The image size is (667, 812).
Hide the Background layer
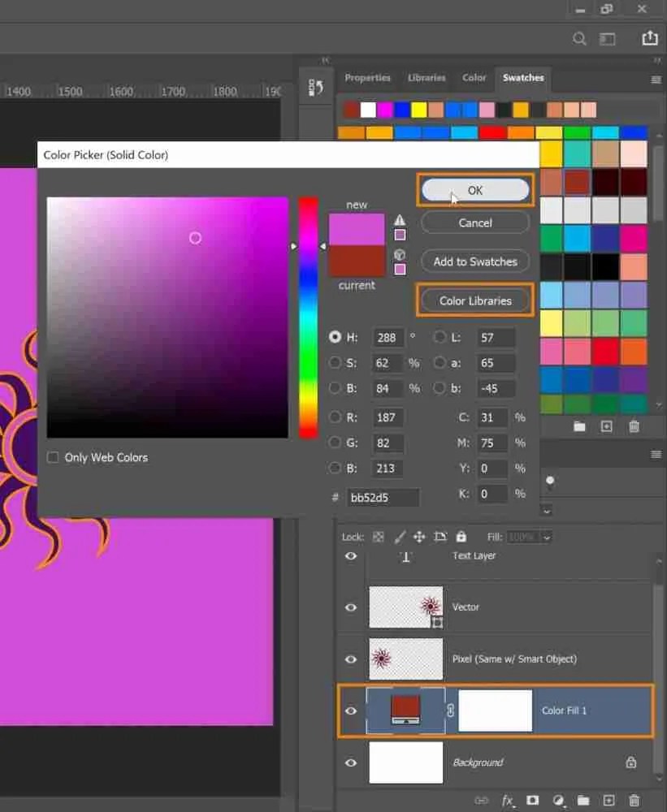pos(351,762)
